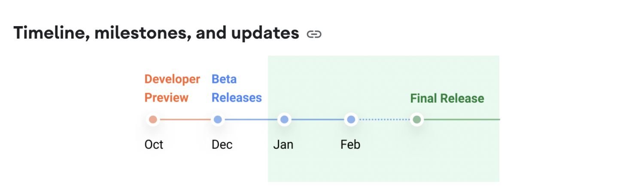Select the Dec month label
This screenshot has height=193, width=644.
click(x=222, y=145)
